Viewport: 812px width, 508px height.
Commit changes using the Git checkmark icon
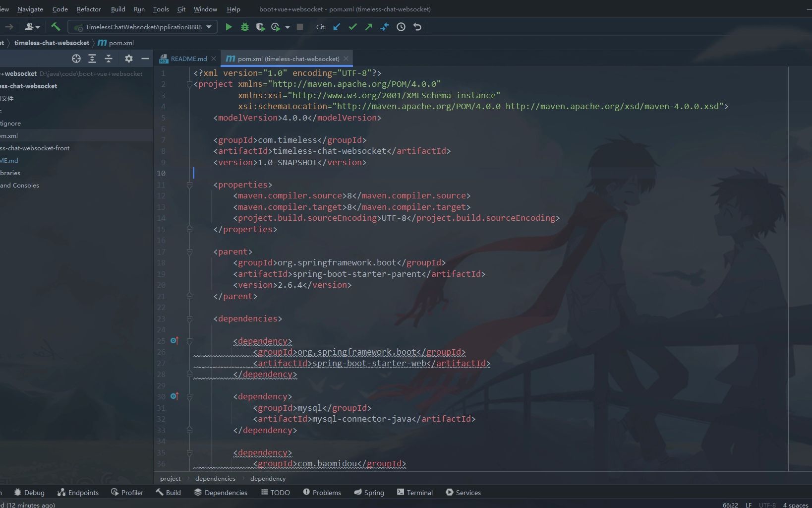tap(352, 27)
